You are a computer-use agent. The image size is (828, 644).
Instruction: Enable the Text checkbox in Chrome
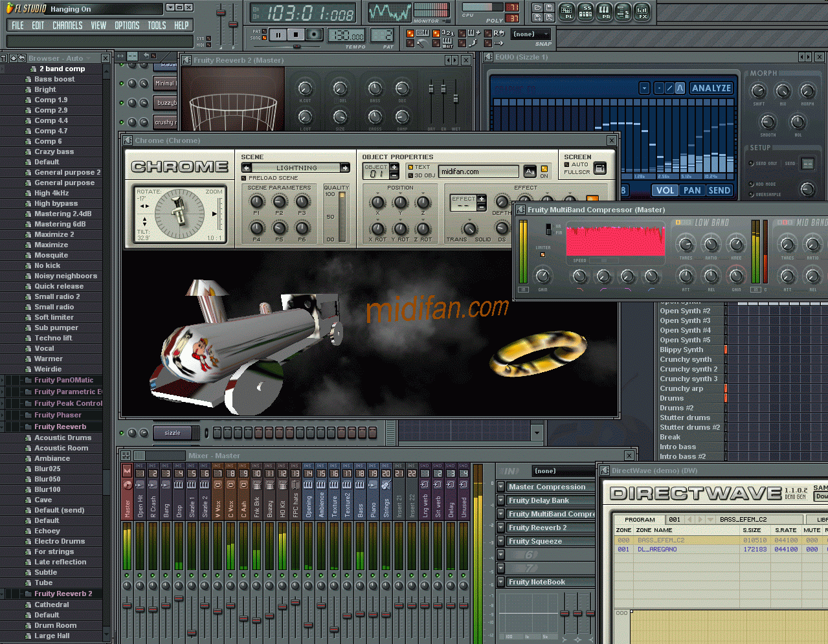coord(410,167)
